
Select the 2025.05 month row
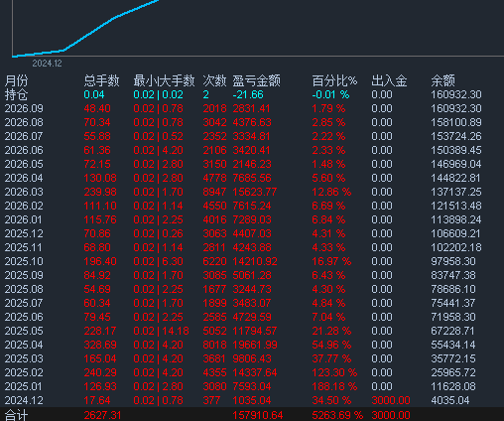[24, 332]
